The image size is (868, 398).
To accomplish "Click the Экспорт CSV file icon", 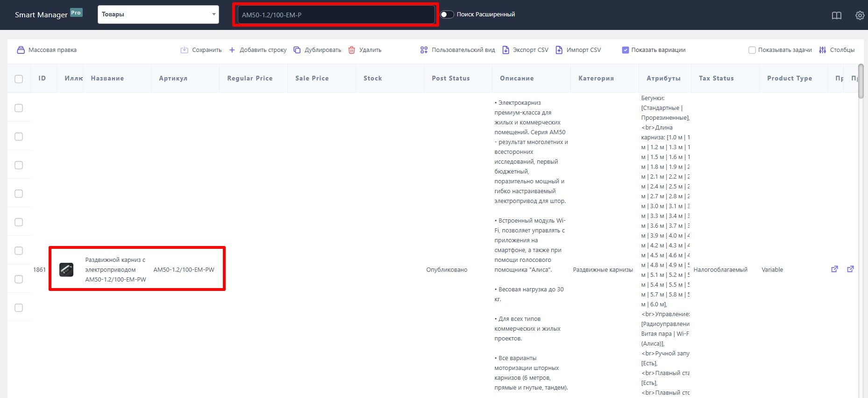I will pos(505,50).
